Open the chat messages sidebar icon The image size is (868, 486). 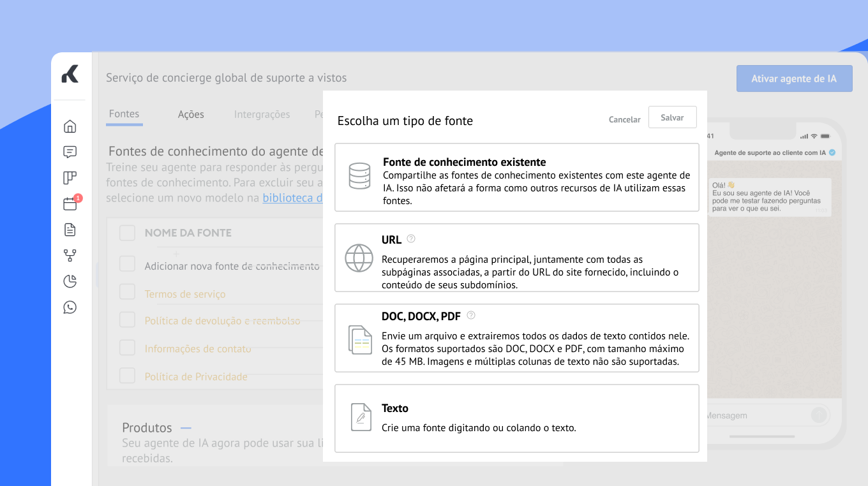click(x=70, y=152)
